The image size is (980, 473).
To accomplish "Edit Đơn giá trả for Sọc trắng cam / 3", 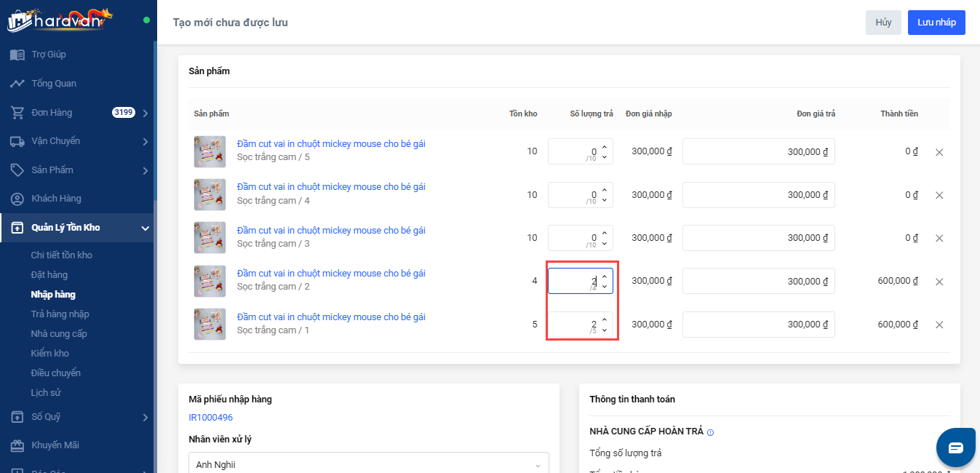I will 758,238.
